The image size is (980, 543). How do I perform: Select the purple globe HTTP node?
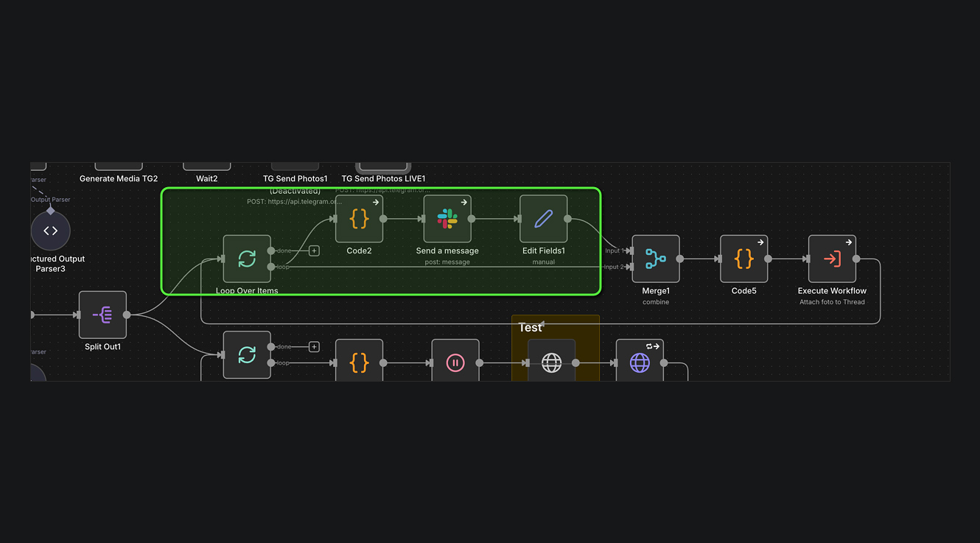[x=640, y=362]
